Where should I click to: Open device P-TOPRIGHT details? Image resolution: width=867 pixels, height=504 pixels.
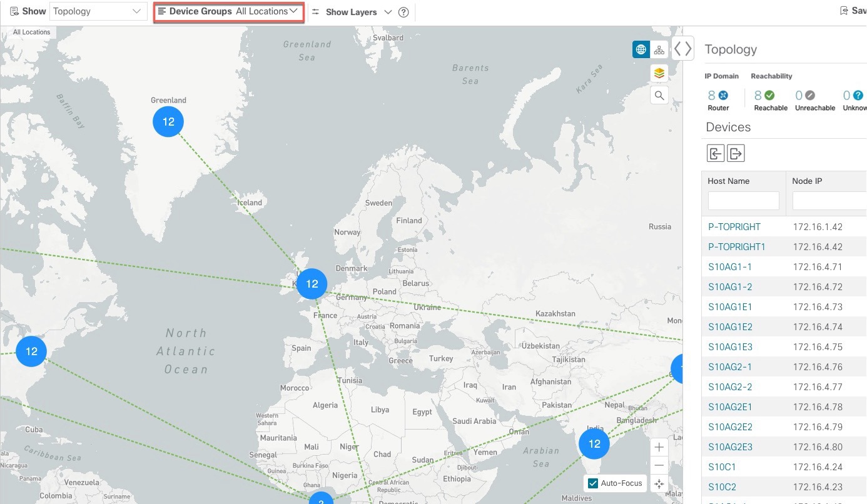(x=734, y=226)
